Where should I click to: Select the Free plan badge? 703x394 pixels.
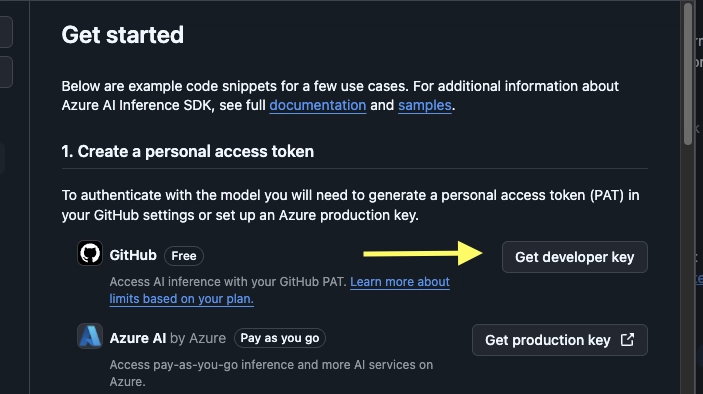tap(184, 256)
